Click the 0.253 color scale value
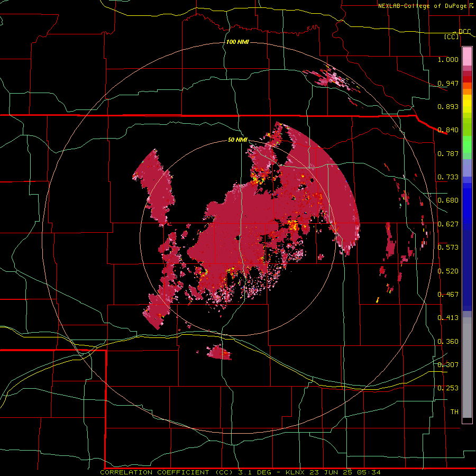The height and width of the screenshot is (476, 476). 448,388
